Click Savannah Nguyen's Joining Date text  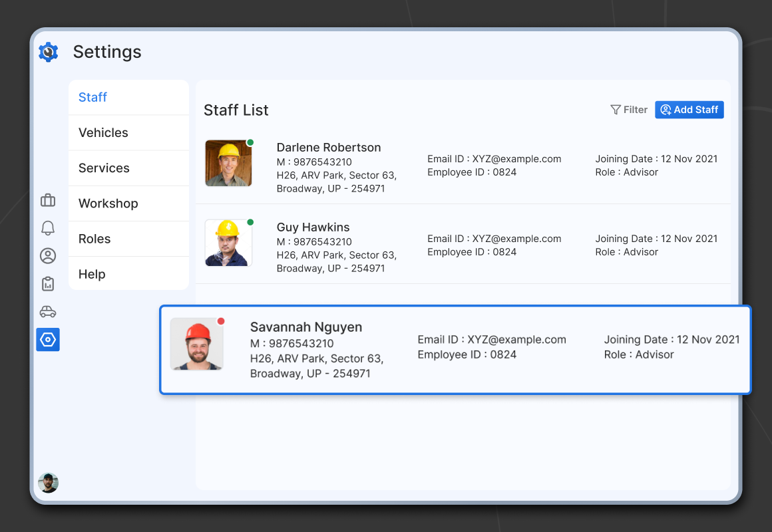tap(672, 340)
